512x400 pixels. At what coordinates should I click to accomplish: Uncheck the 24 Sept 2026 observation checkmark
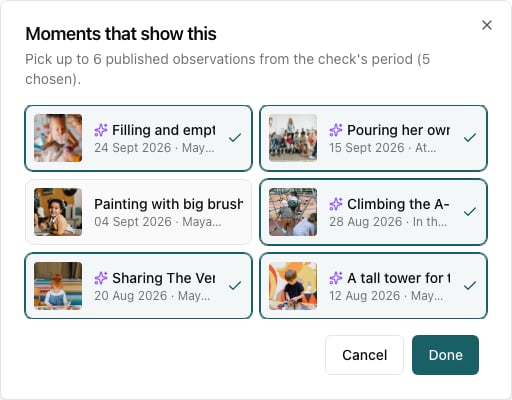pos(235,137)
